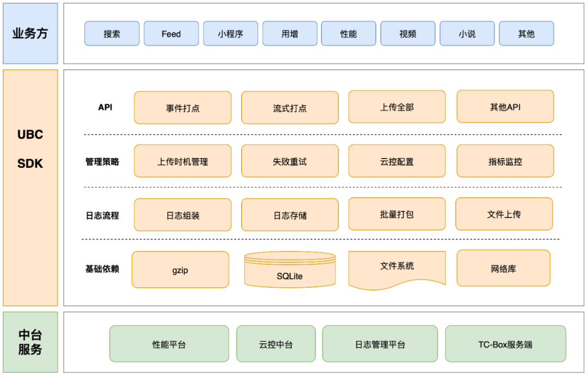Select the 性能平台 block in 中台服务

[169, 344]
